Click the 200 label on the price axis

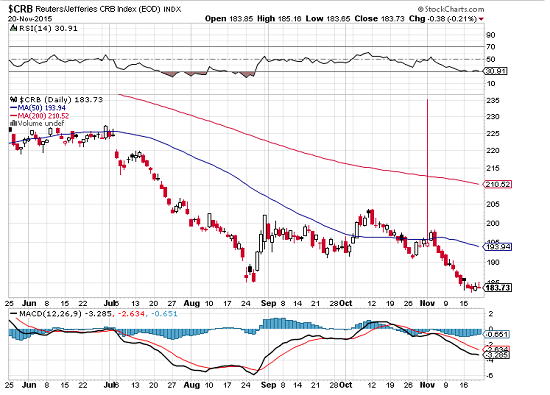coord(493,223)
